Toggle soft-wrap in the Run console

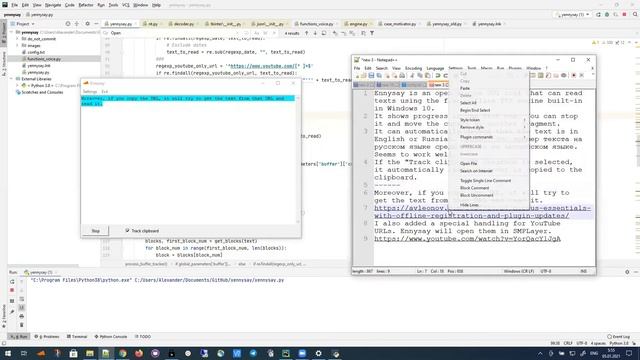point(22,299)
